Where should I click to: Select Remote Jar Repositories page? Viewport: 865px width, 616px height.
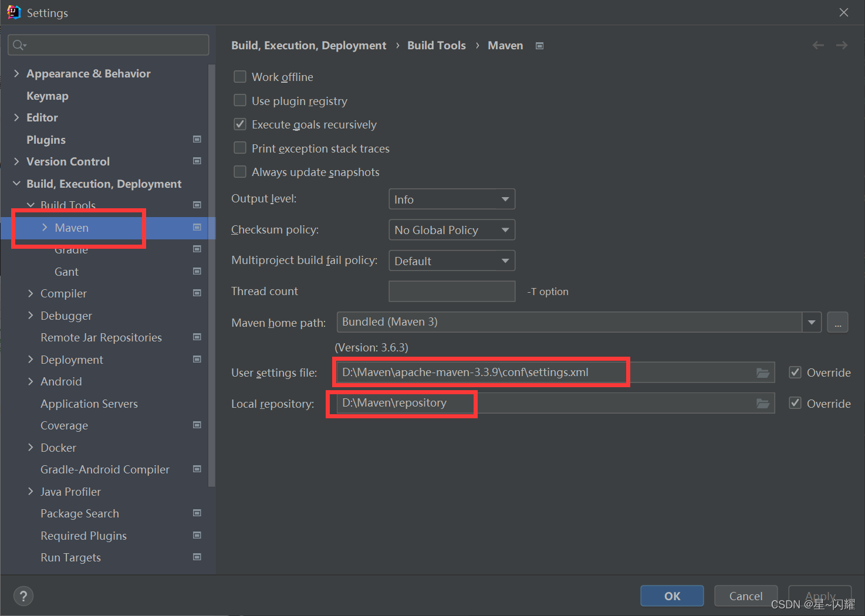(x=101, y=337)
